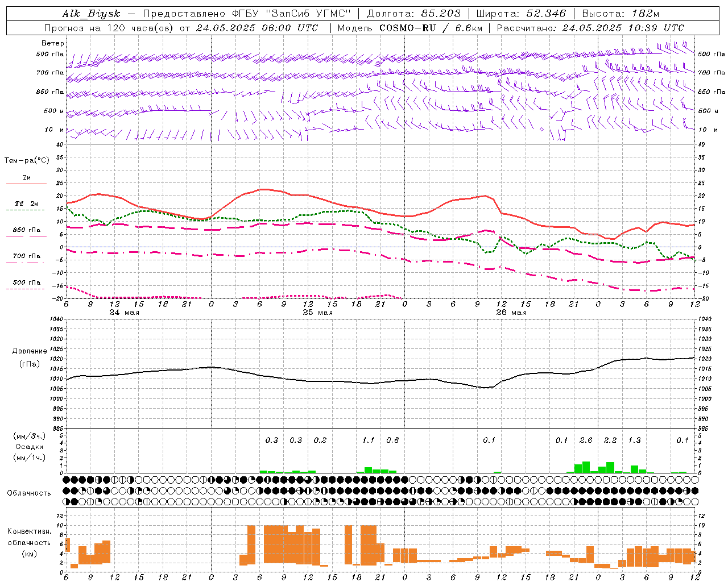Click the 3-hour precipitation value 2.6

pos(586,440)
